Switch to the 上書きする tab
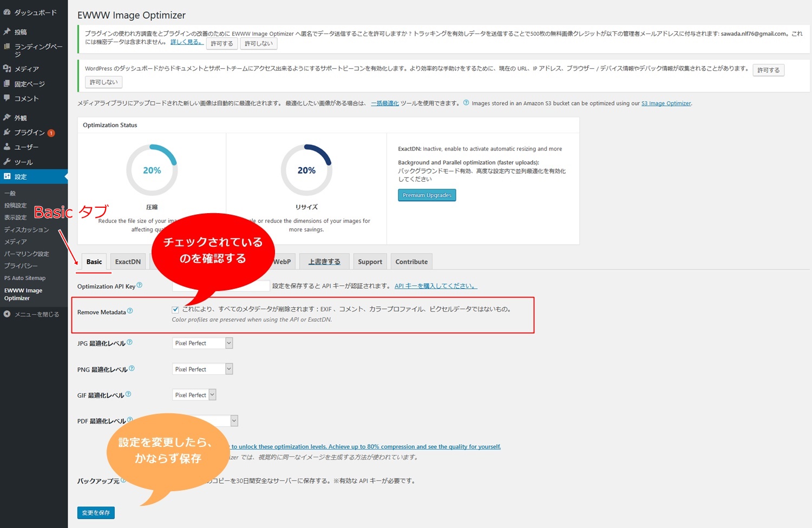The height and width of the screenshot is (528, 812). [324, 261]
